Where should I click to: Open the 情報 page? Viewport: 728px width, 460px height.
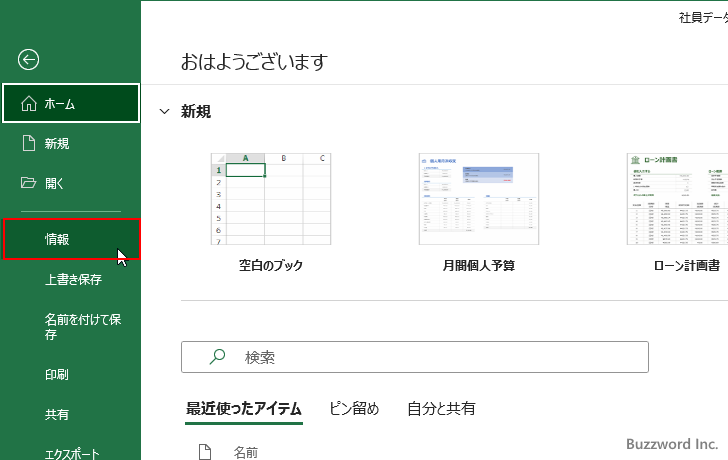tap(72, 240)
